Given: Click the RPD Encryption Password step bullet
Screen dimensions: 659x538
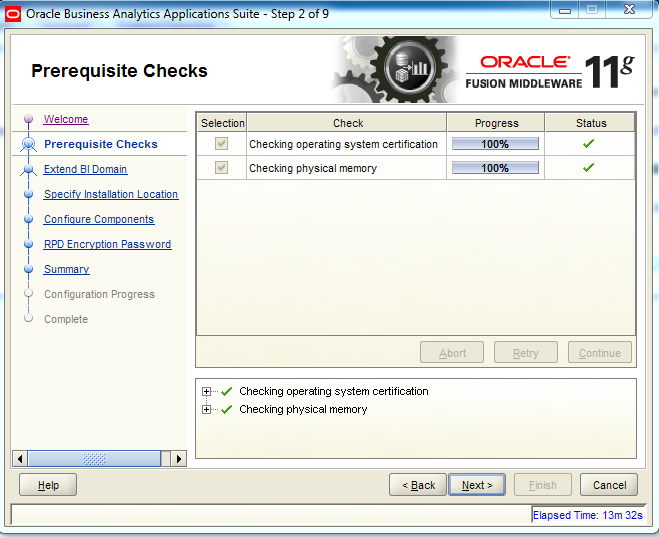Looking at the screenshot, I should click(x=29, y=244).
